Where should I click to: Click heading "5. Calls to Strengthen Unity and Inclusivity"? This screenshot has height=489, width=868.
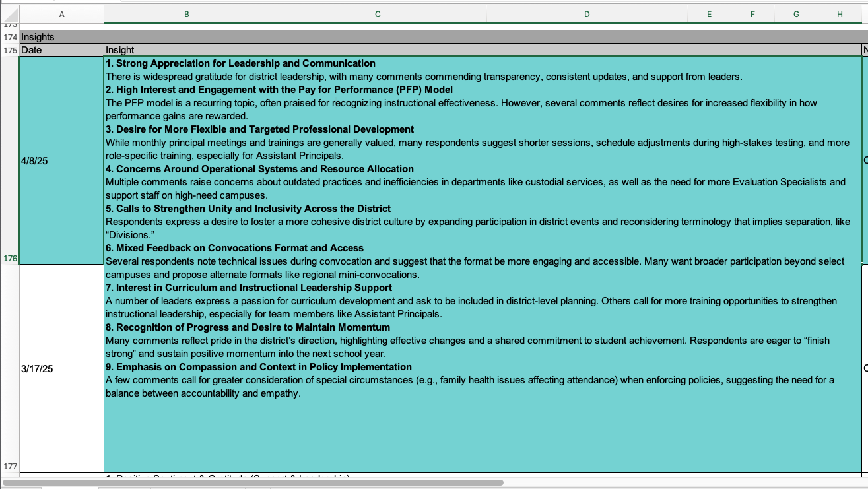point(248,209)
